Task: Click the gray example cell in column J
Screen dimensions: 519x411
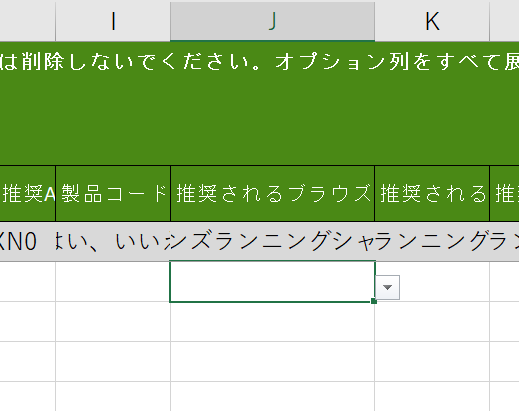Action: point(272,242)
